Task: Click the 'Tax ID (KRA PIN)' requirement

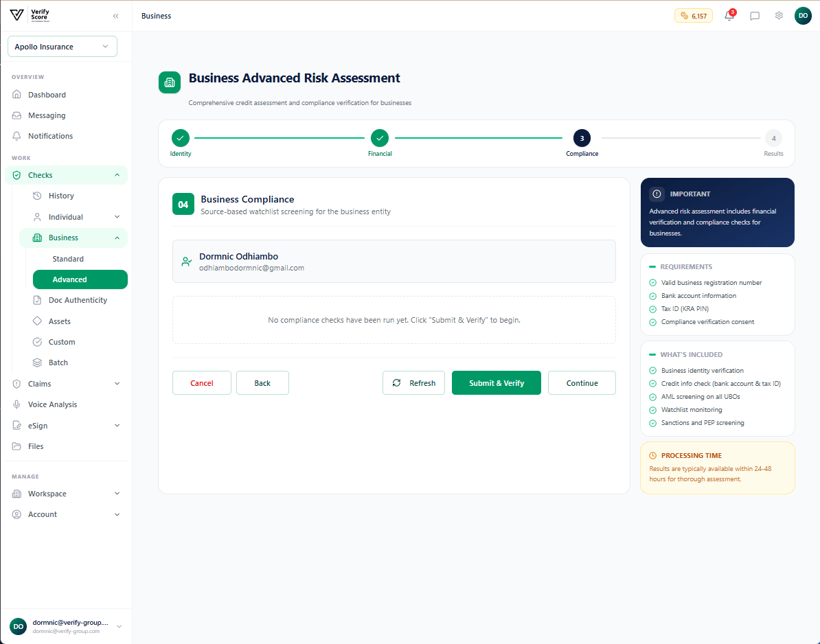Action: [685, 309]
